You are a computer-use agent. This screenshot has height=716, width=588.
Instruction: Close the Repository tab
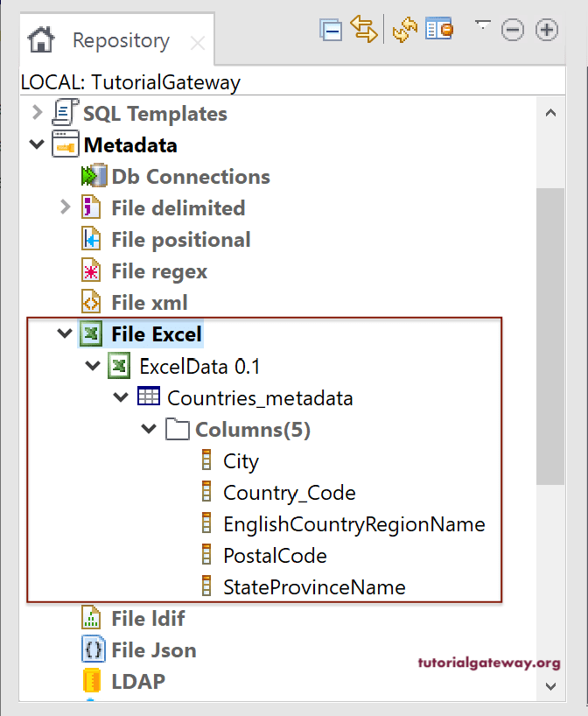click(197, 44)
